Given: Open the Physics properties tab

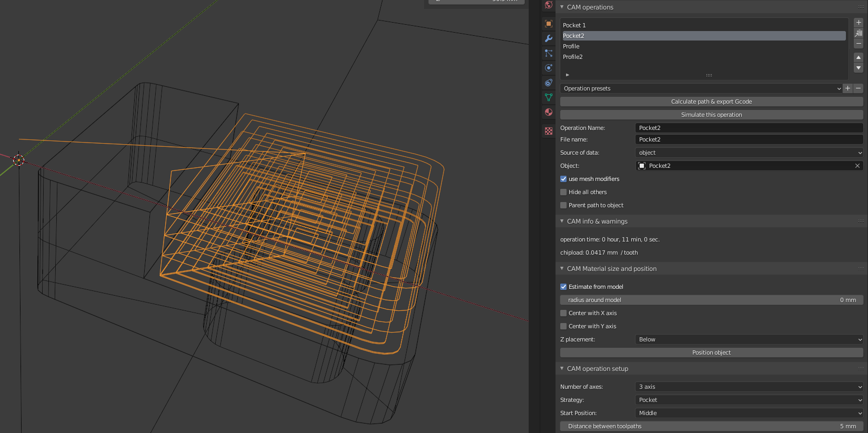Looking at the screenshot, I should click(x=549, y=68).
